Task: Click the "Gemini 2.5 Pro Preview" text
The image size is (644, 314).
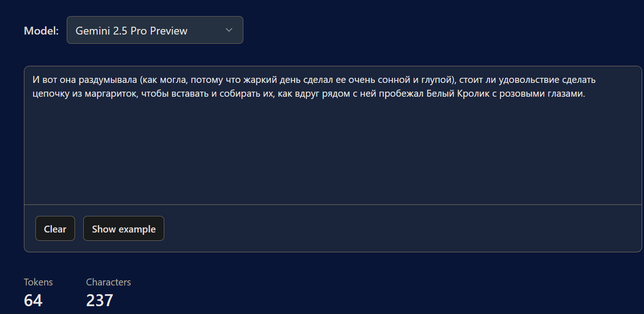Action: tap(132, 31)
